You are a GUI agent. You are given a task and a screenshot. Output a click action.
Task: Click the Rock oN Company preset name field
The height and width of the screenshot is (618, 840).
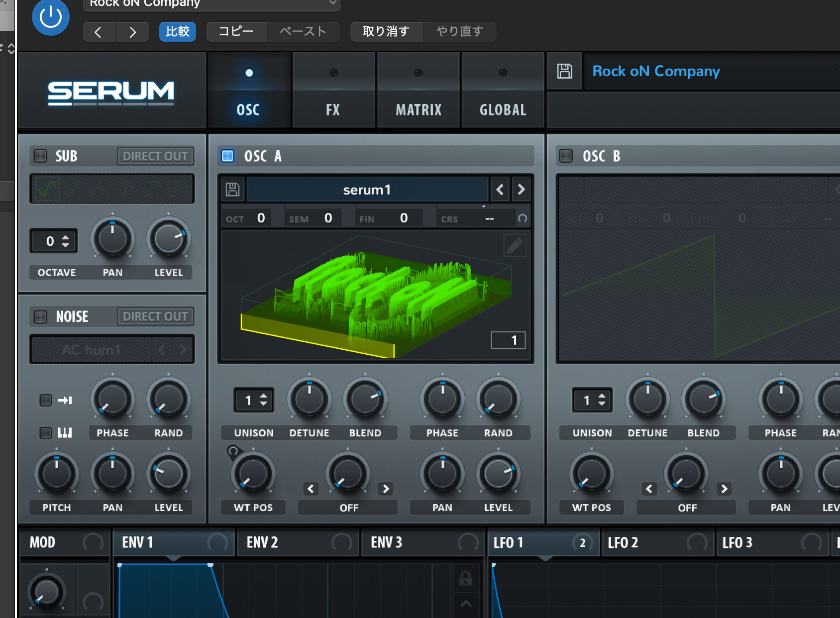point(712,71)
